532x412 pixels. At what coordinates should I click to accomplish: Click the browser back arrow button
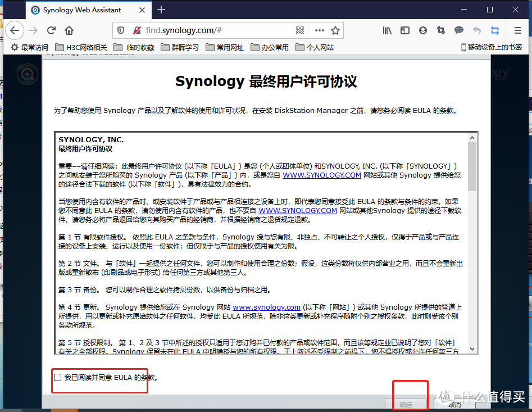(15, 30)
